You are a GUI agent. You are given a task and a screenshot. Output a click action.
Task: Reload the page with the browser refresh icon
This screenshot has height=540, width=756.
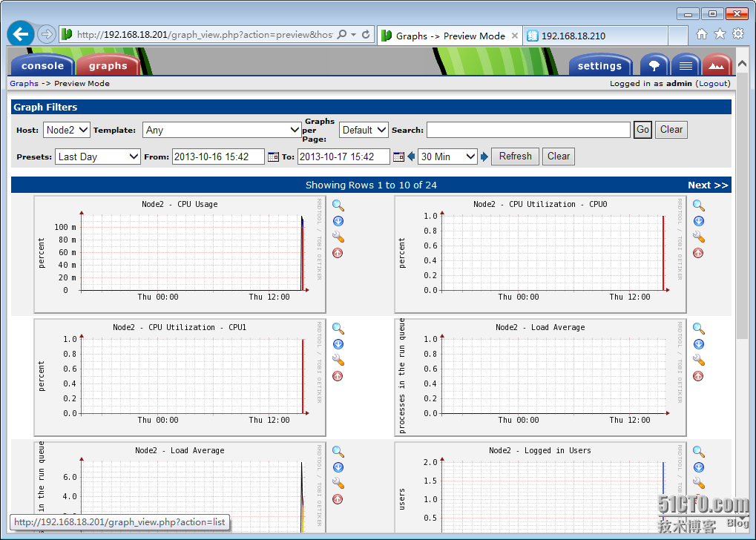point(366,35)
